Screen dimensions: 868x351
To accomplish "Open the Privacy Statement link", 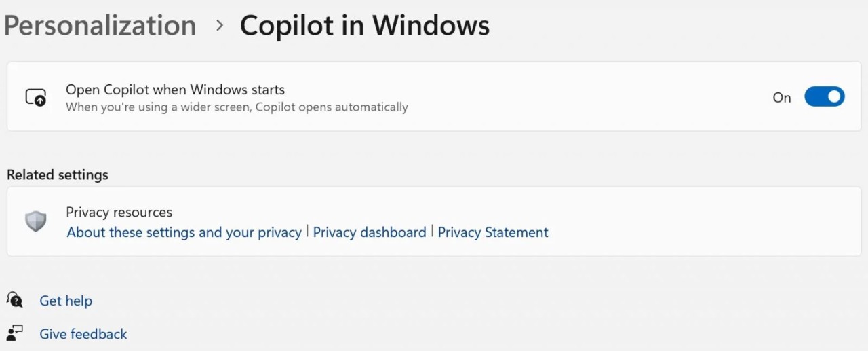I will pyautogui.click(x=493, y=232).
